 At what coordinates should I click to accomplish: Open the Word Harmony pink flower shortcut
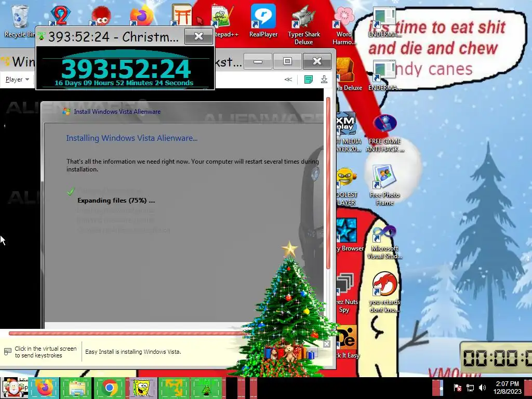click(x=344, y=24)
